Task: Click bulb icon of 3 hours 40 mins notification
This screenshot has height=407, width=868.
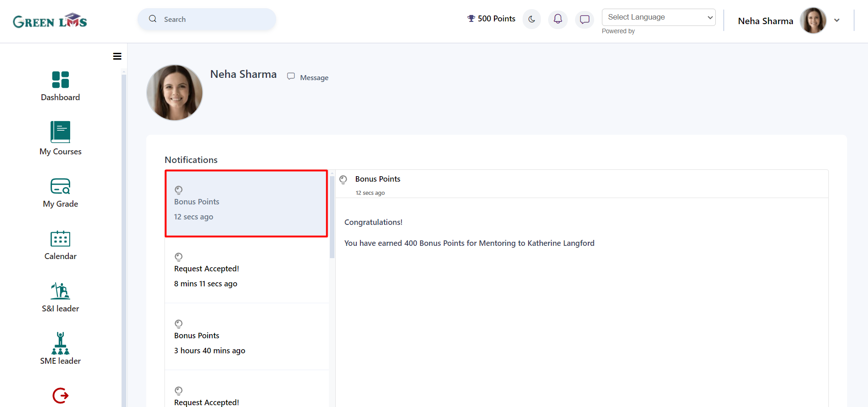Action: [179, 324]
